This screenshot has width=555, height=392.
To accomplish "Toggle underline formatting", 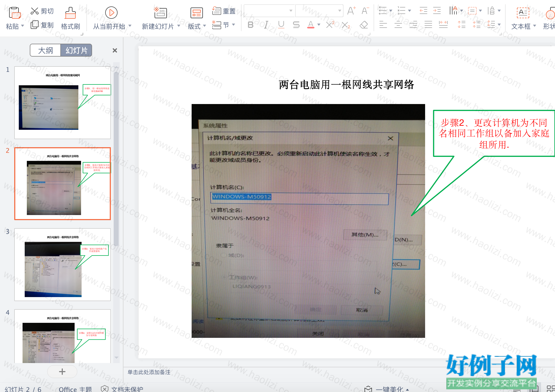I will click(x=281, y=25).
